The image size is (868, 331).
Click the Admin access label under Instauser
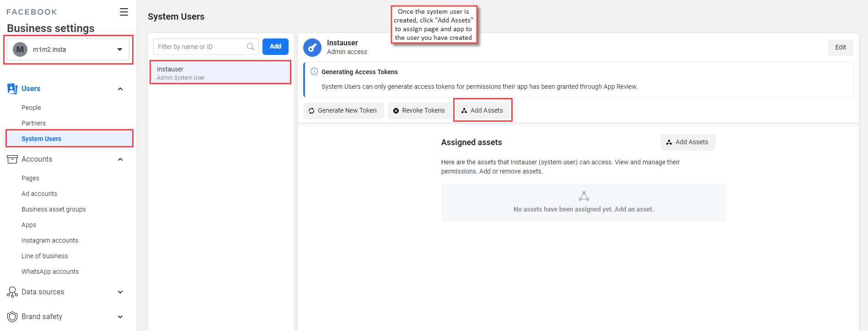[347, 52]
